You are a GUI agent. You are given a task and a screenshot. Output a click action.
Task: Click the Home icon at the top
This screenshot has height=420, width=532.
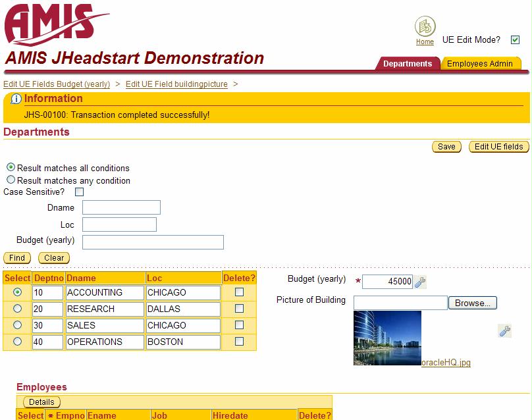point(425,27)
